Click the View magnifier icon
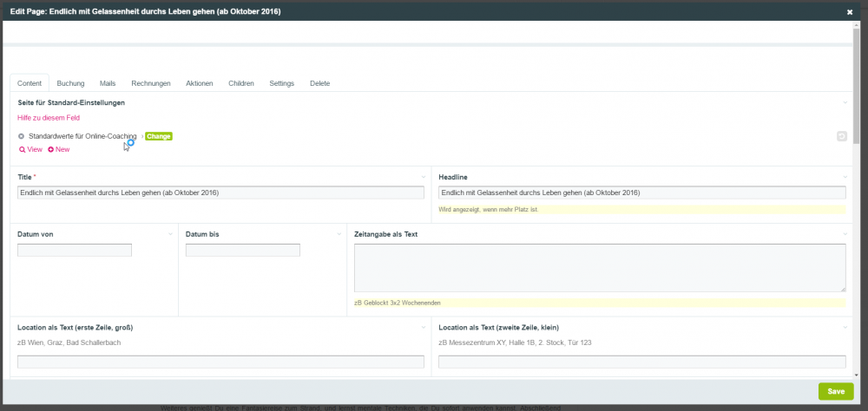 click(22, 150)
